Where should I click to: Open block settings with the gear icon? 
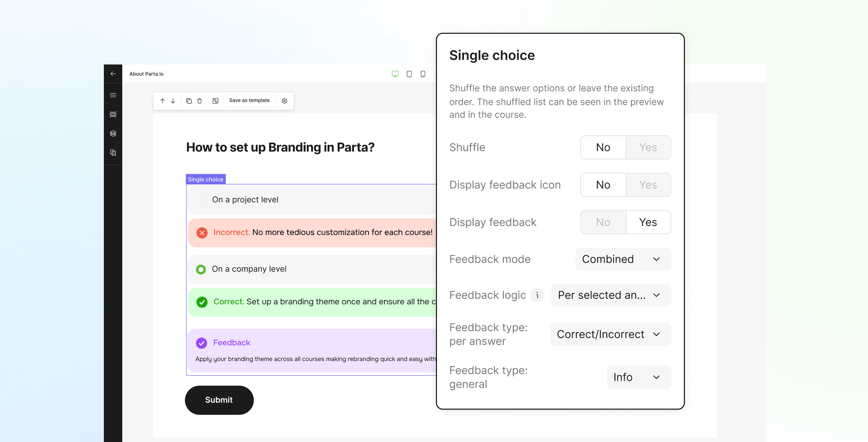pos(284,101)
